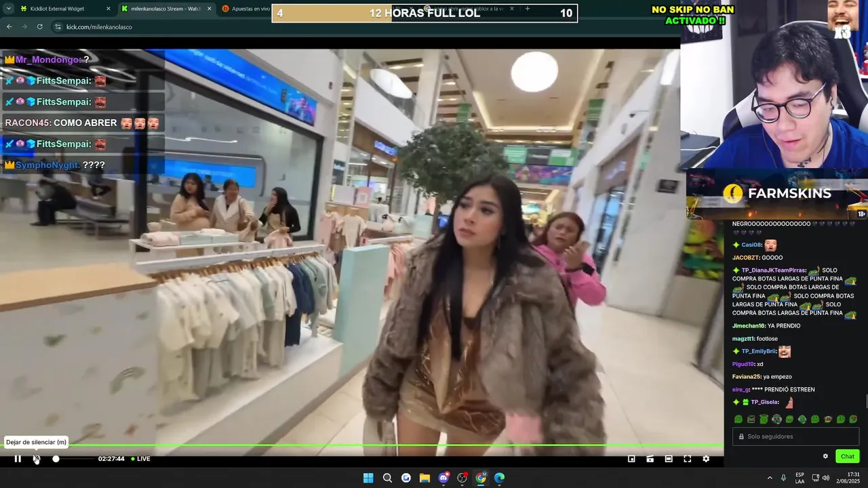868x488 pixels.
Task: Focus the 'Solo seguidores' chat input
Action: [795, 436]
